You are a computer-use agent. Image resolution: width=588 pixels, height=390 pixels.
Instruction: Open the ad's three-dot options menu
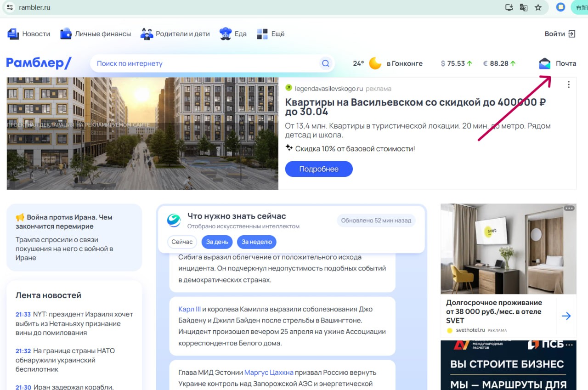(569, 85)
